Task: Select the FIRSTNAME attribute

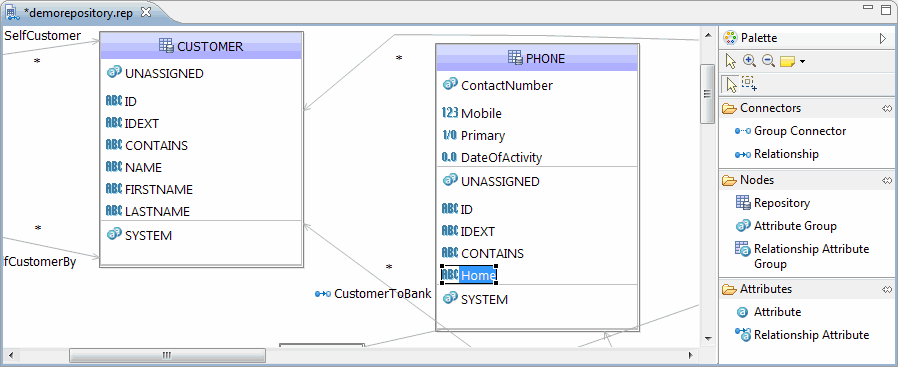Action: pyautogui.click(x=149, y=189)
